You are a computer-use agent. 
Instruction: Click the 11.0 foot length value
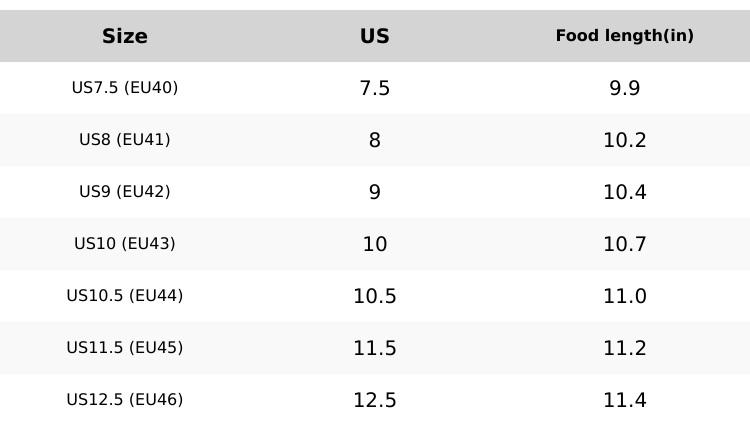pos(625,296)
